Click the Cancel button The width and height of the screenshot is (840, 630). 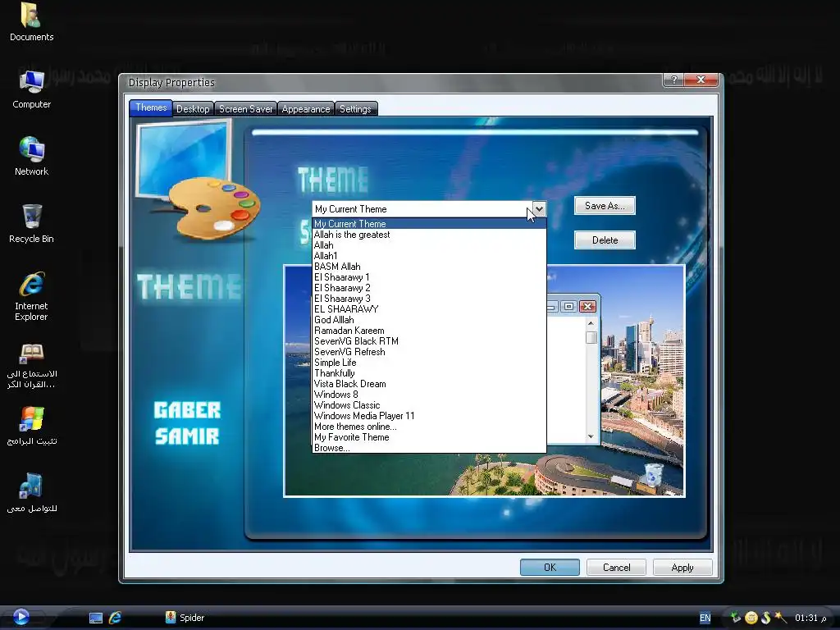(x=616, y=568)
